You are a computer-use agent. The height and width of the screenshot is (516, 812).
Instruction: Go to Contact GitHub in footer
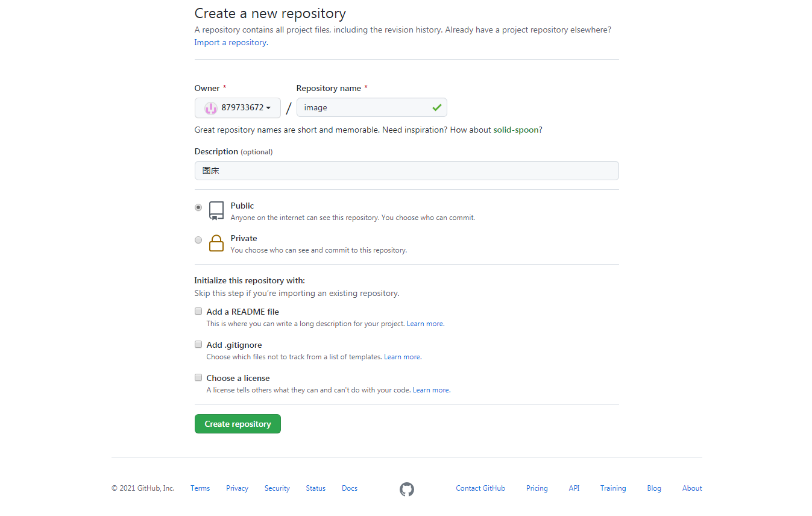[x=480, y=488]
